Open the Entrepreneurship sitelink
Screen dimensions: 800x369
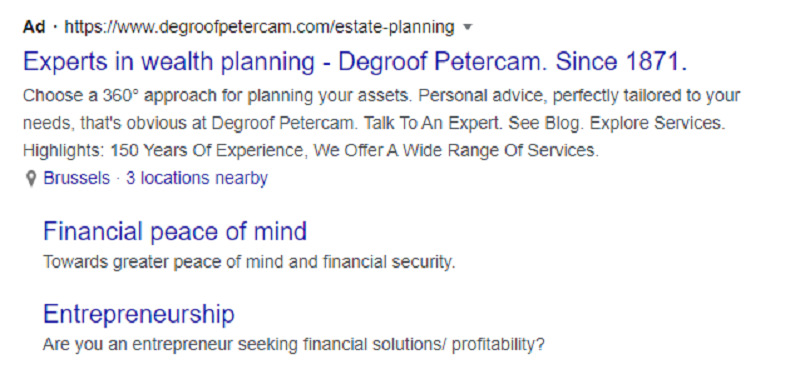pos(139,314)
